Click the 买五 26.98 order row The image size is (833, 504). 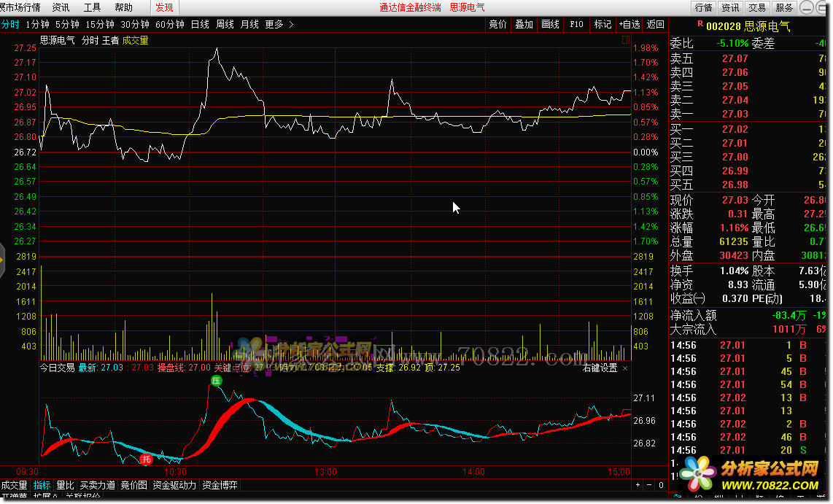click(x=748, y=185)
